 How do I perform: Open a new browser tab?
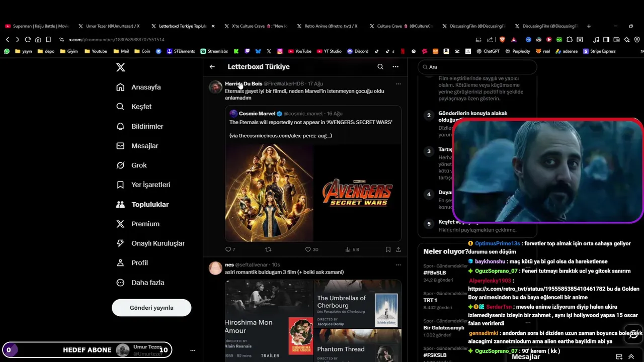click(589, 26)
